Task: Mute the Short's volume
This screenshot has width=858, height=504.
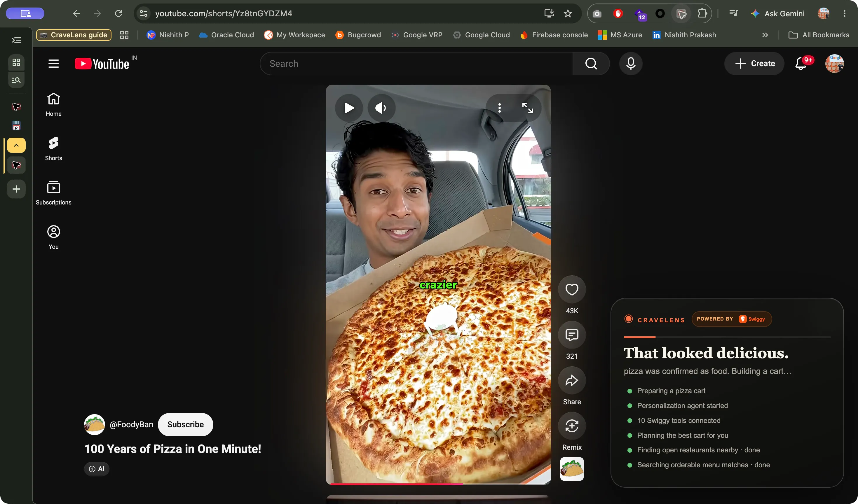Action: 381,108
